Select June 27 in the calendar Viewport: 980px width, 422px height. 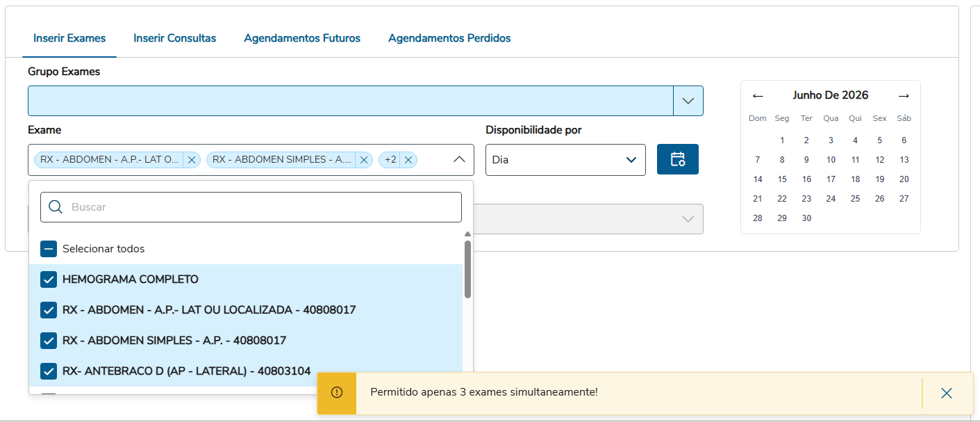pos(904,199)
